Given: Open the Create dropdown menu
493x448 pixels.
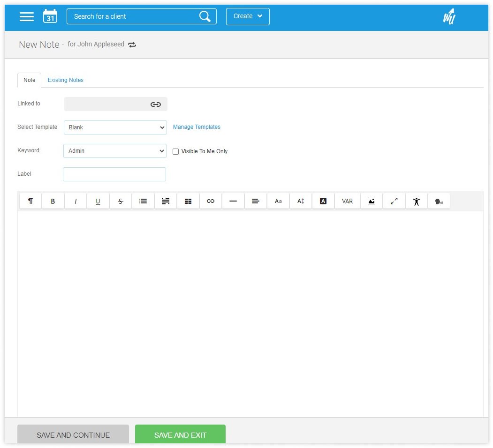Looking at the screenshot, I should pyautogui.click(x=248, y=16).
